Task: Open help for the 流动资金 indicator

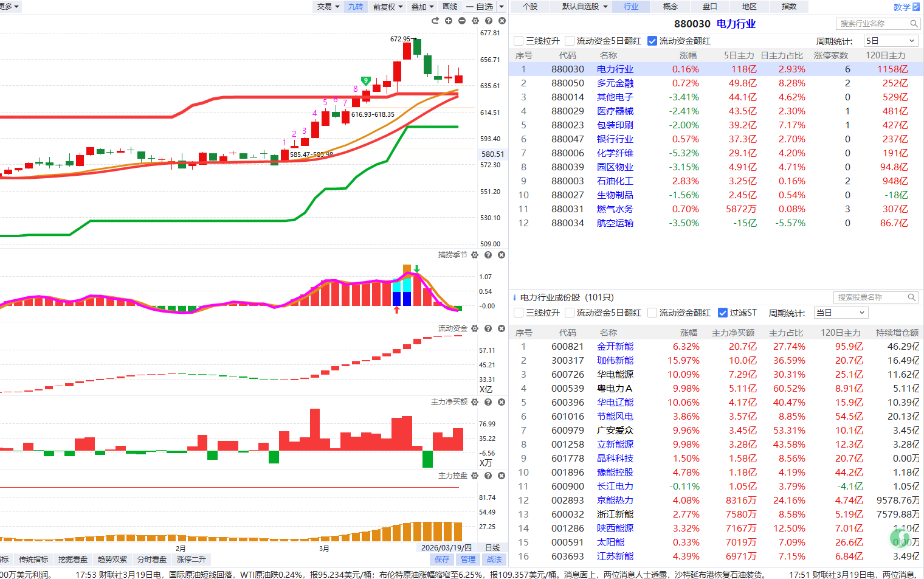Action: [x=488, y=328]
